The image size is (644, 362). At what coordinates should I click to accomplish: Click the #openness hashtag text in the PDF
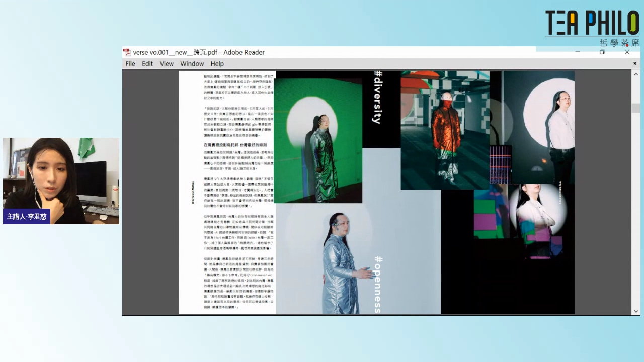[x=378, y=284]
